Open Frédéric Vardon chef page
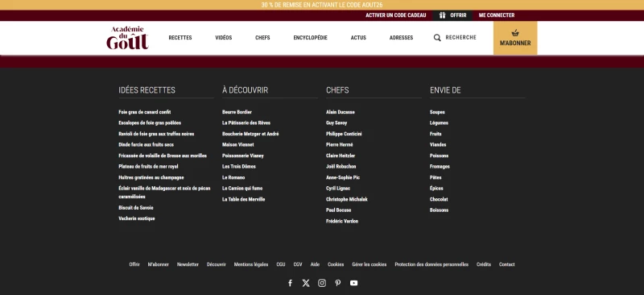Viewport: 644px width, 295px height. click(342, 221)
